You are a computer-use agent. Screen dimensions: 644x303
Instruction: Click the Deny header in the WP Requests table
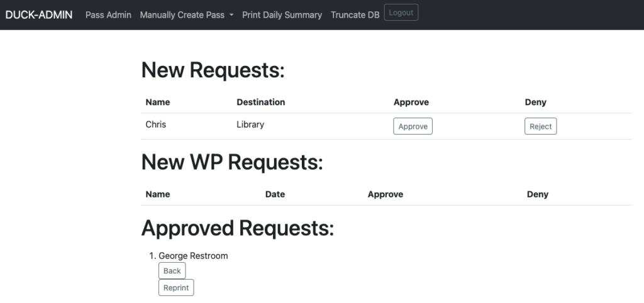coord(537,194)
